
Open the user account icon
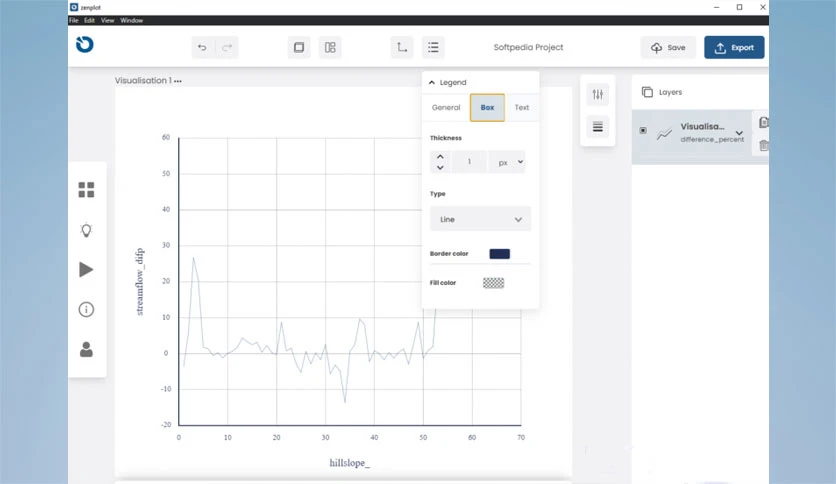coord(86,350)
